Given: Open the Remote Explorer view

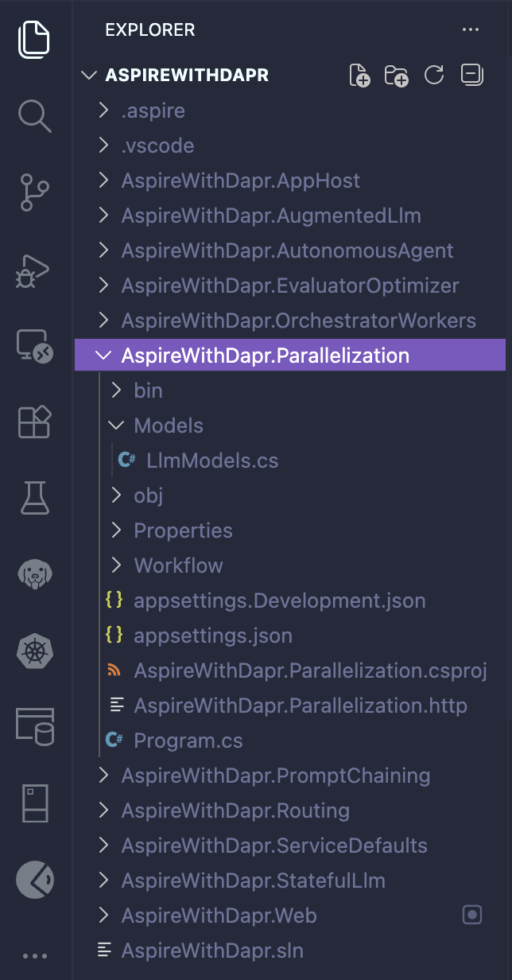Looking at the screenshot, I should (35, 347).
